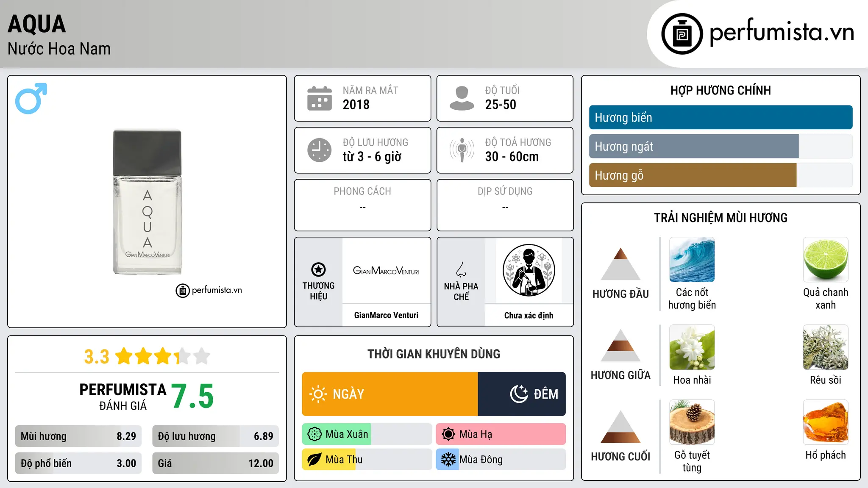Viewport: 868px width, 488px height.
Task: Click the Chưa xác định perfumer label
Action: coord(529,315)
